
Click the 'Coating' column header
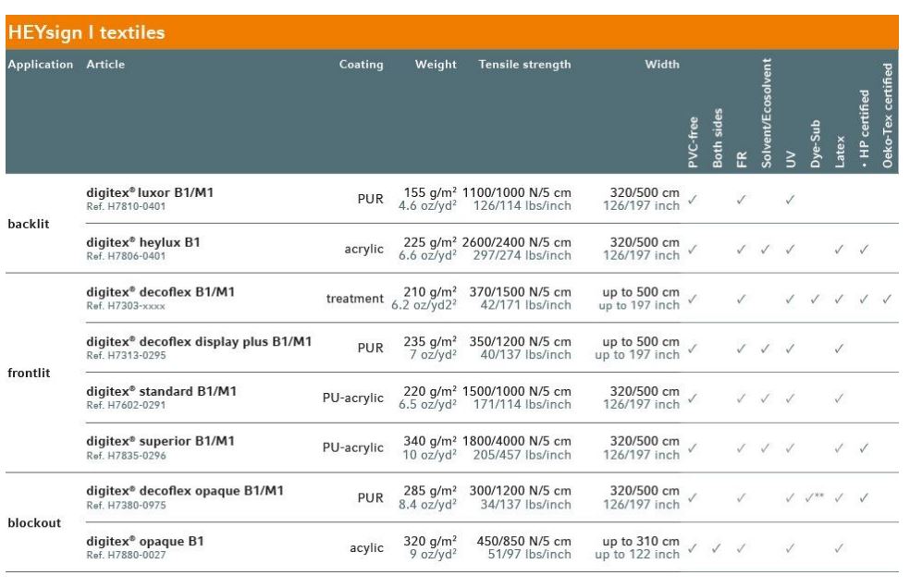pyautogui.click(x=361, y=65)
